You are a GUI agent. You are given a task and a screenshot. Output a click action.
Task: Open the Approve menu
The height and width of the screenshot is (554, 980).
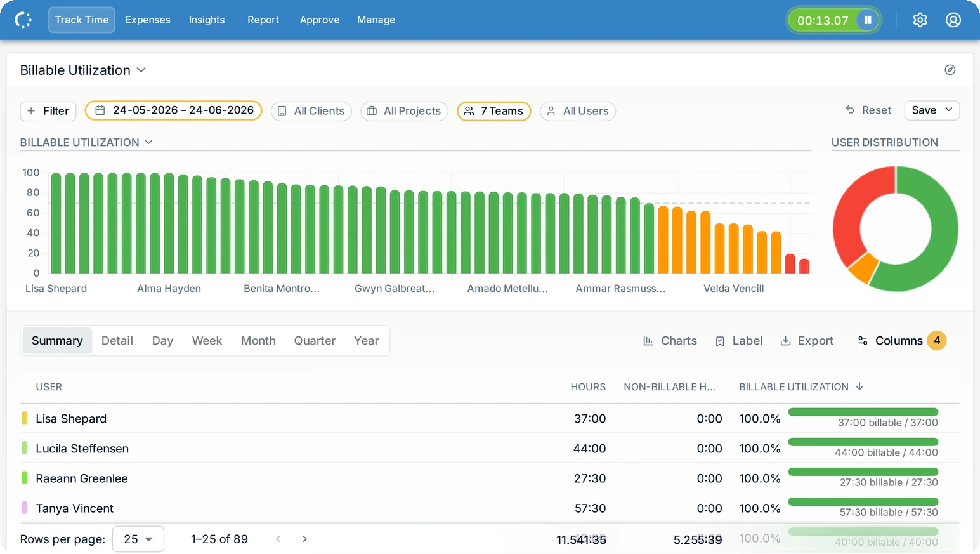coord(320,20)
